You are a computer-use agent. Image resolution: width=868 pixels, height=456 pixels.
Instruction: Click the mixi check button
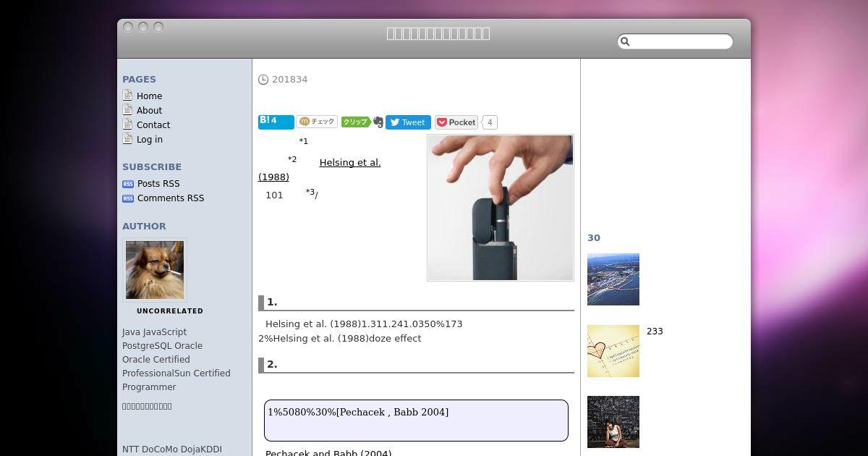click(x=317, y=122)
